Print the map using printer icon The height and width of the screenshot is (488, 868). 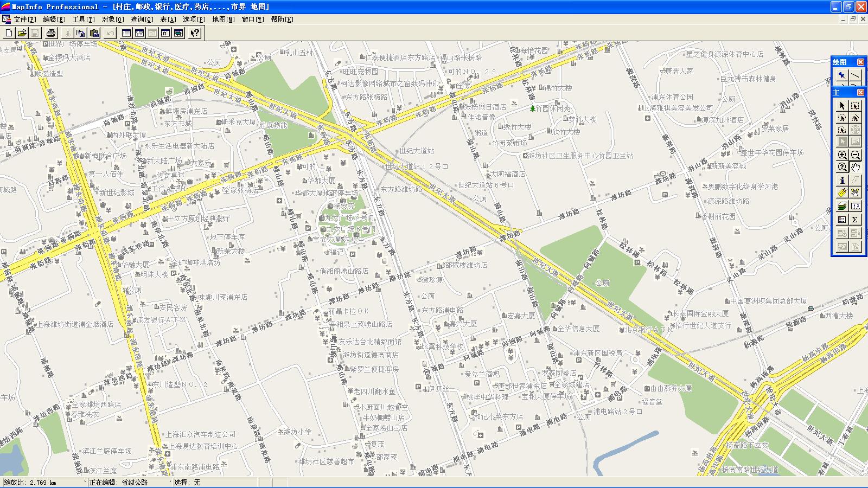point(51,33)
